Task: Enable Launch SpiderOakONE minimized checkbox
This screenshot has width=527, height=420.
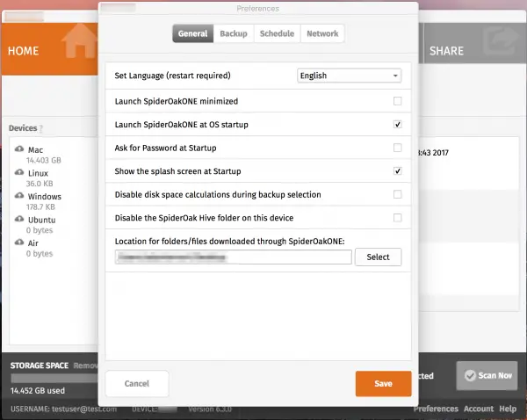Action: coord(397,101)
